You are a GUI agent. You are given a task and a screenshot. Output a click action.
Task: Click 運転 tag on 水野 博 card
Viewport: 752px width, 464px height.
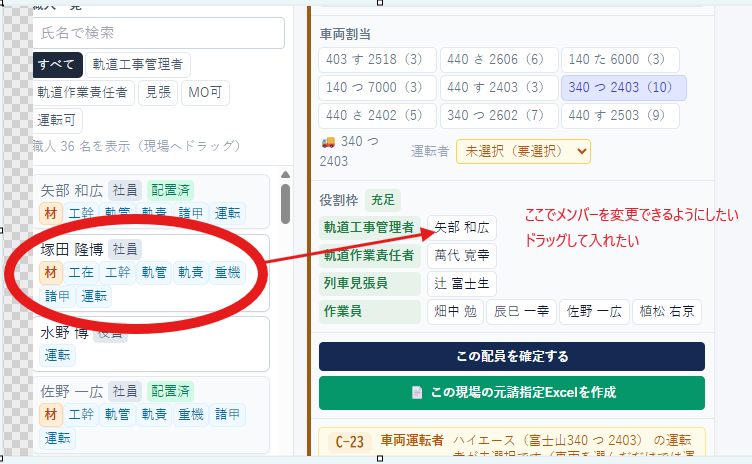coord(58,356)
